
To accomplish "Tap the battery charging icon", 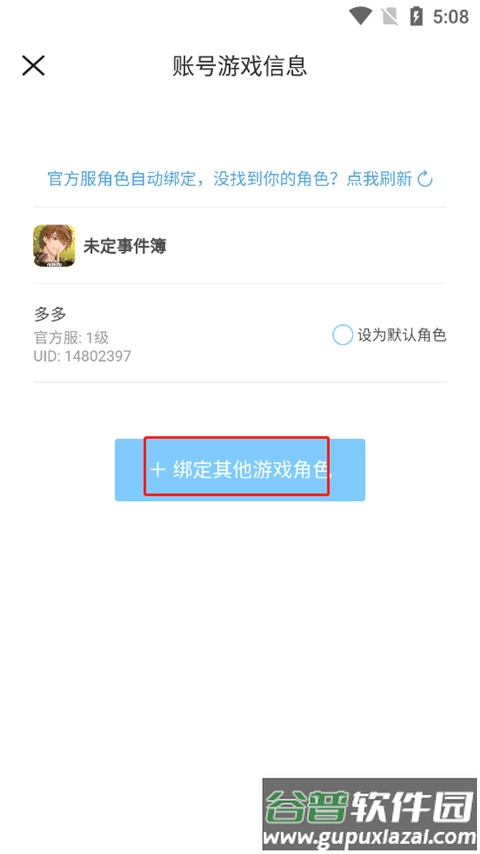I will click(416, 16).
